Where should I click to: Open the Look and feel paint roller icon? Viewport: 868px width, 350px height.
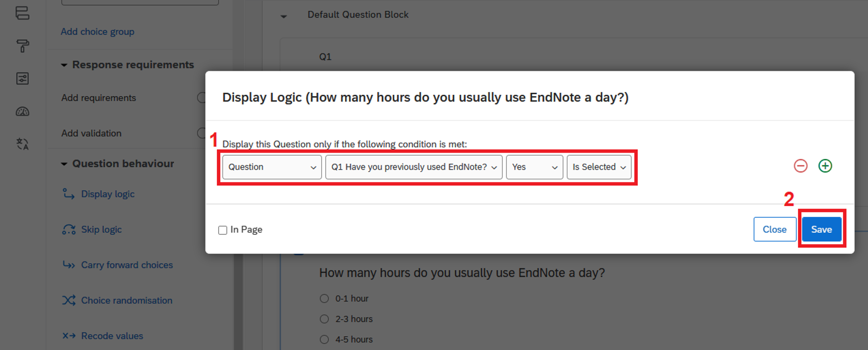tap(22, 46)
